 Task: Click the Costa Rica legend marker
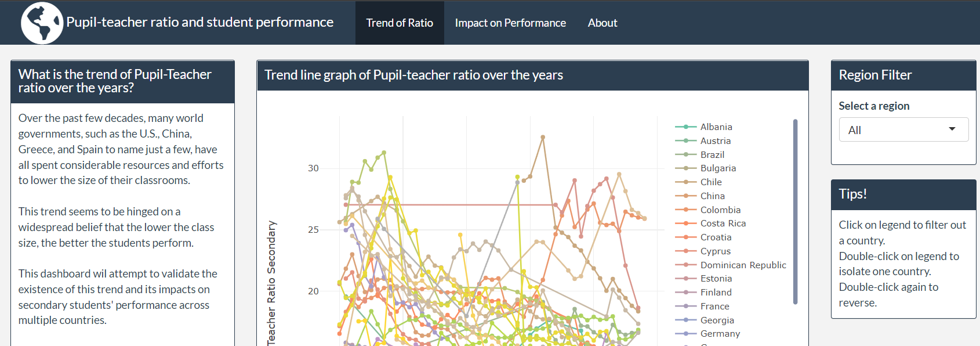coord(686,224)
